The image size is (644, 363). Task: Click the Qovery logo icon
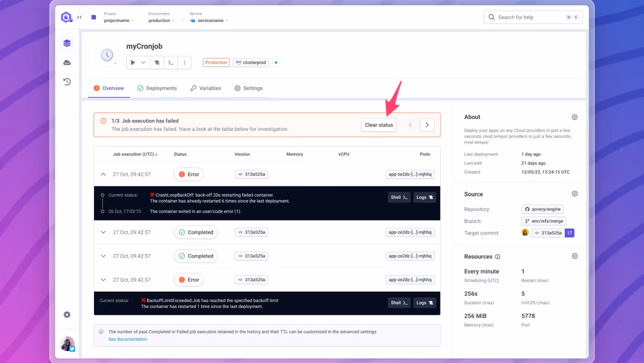tap(66, 17)
